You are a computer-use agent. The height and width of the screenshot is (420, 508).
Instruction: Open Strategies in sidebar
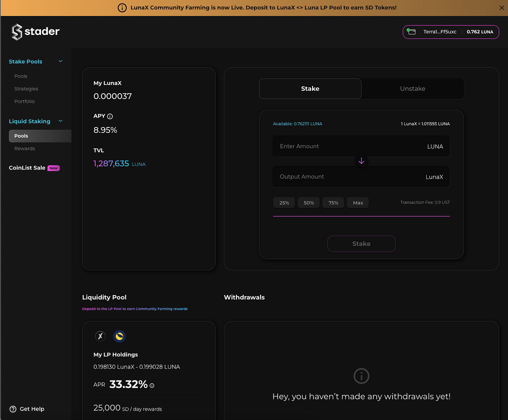point(26,89)
